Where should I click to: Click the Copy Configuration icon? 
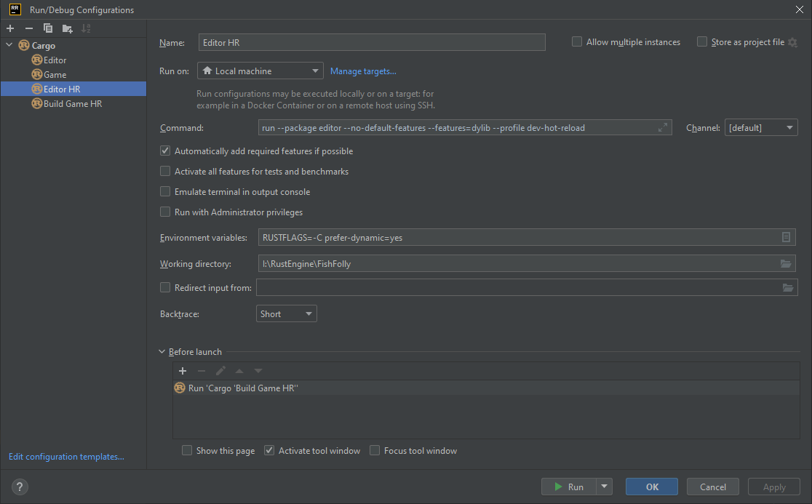48,28
